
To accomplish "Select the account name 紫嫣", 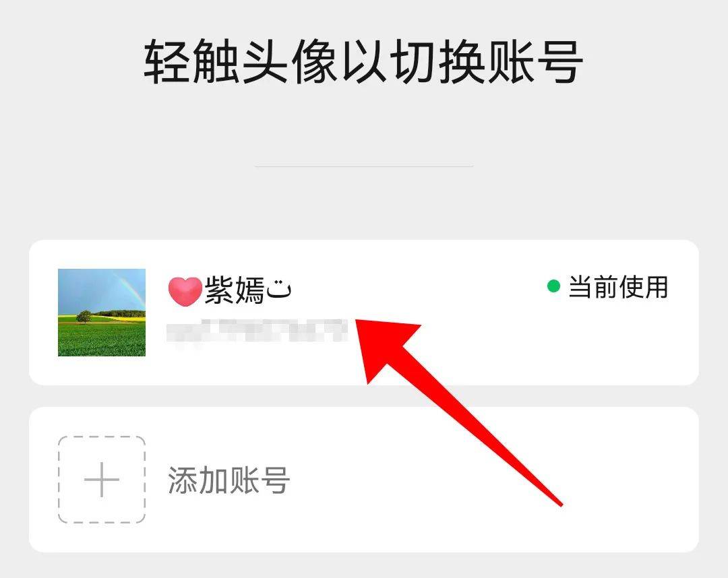I will tap(235, 290).
